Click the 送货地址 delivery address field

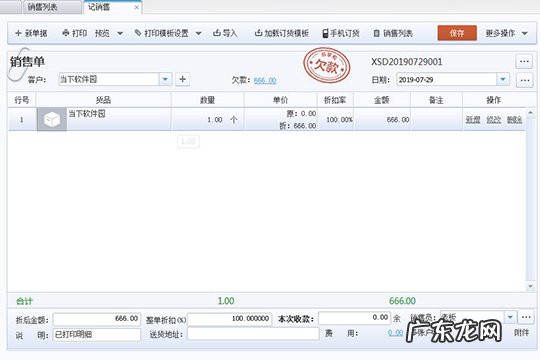[253, 333]
